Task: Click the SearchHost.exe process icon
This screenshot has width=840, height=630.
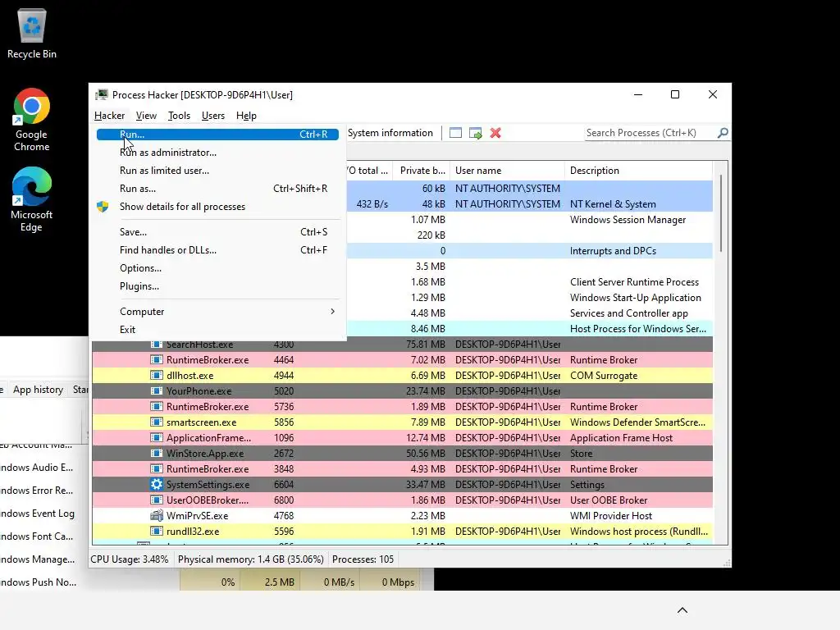Action: coord(157,344)
